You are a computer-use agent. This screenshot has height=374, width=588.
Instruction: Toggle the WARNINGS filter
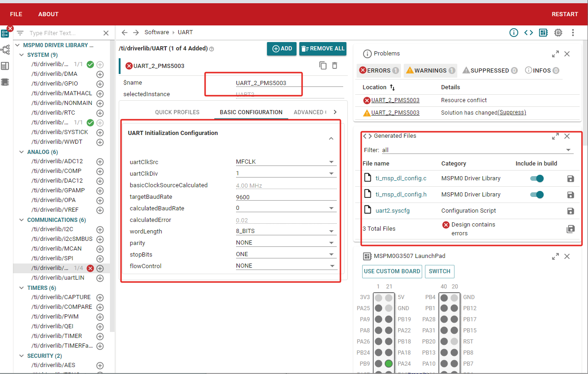[430, 70]
